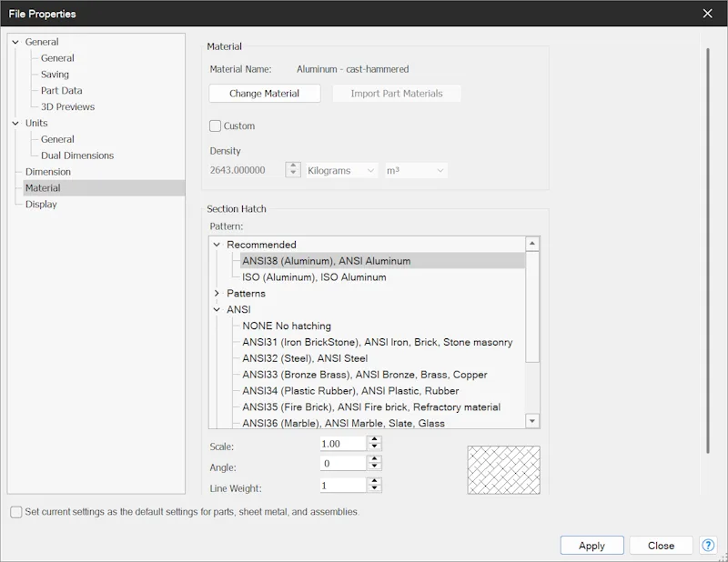This screenshot has height=562, width=728.
Task: Collapse the Recommended hatch pattern group
Action: (x=217, y=245)
